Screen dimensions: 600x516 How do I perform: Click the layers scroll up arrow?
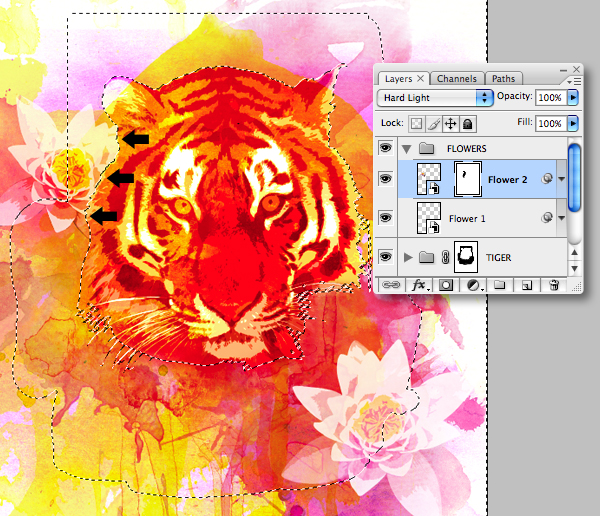574,252
